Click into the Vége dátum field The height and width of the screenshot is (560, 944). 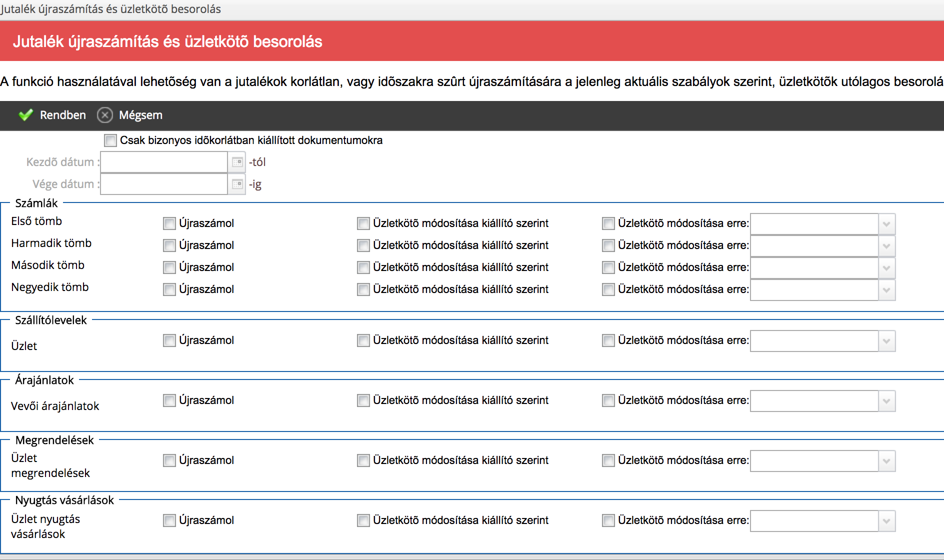[x=164, y=184]
